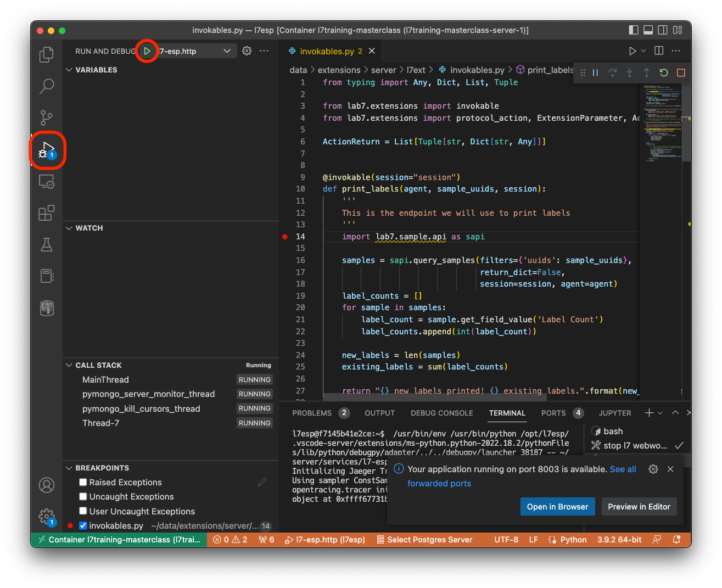This screenshot has width=722, height=588.
Task: Toggle secondary side bar layout button
Action: (663, 30)
